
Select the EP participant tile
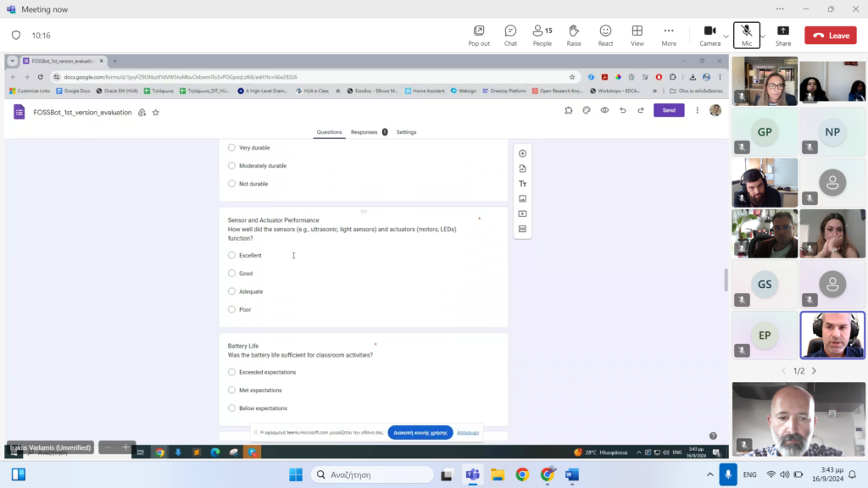pos(765,335)
